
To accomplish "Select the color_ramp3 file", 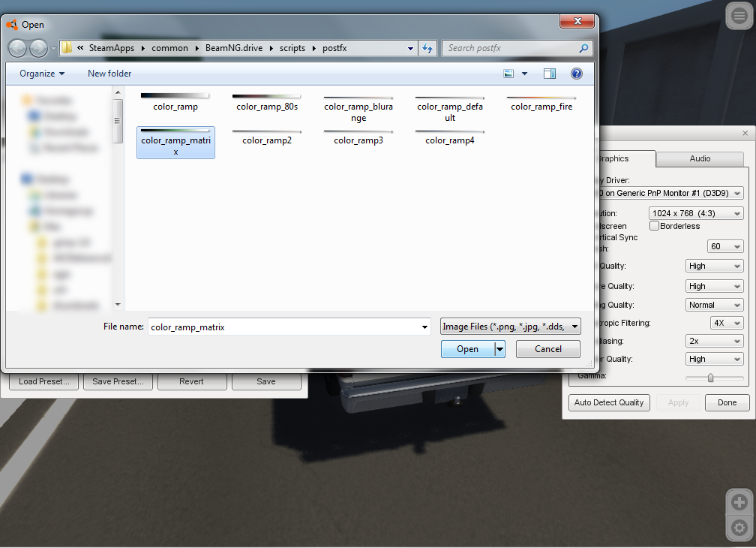I will [358, 137].
